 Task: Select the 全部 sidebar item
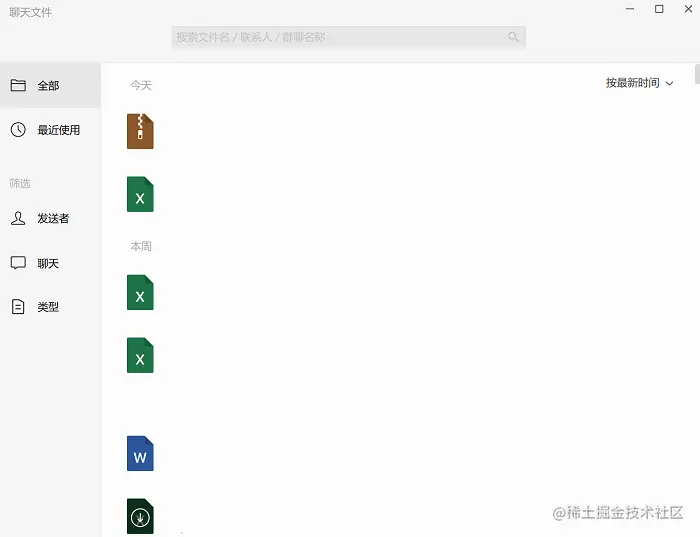[x=50, y=85]
